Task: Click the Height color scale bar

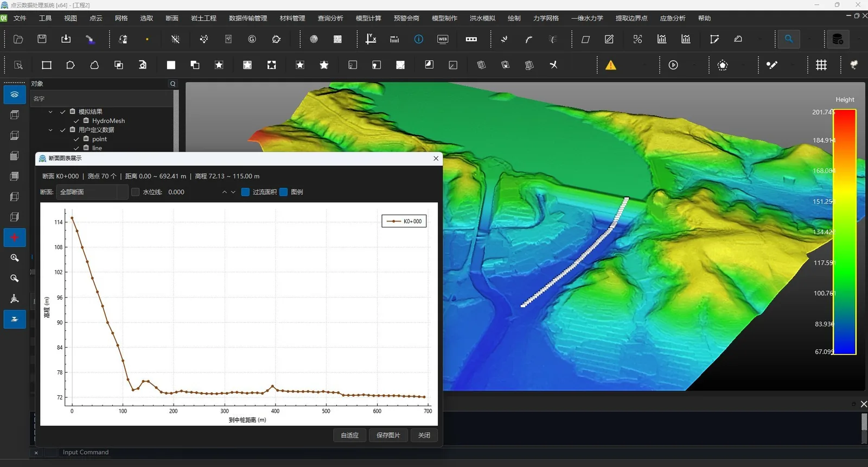Action: [845, 232]
